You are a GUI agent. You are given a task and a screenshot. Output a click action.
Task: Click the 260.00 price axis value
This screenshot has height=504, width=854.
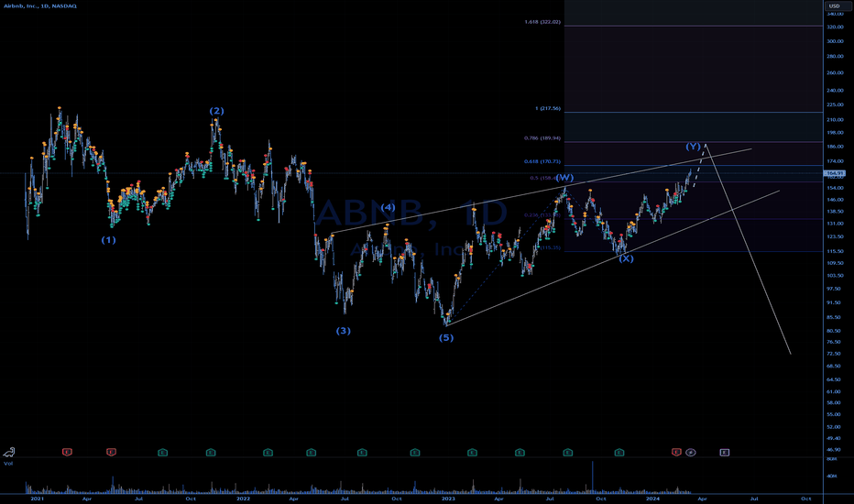click(x=835, y=72)
